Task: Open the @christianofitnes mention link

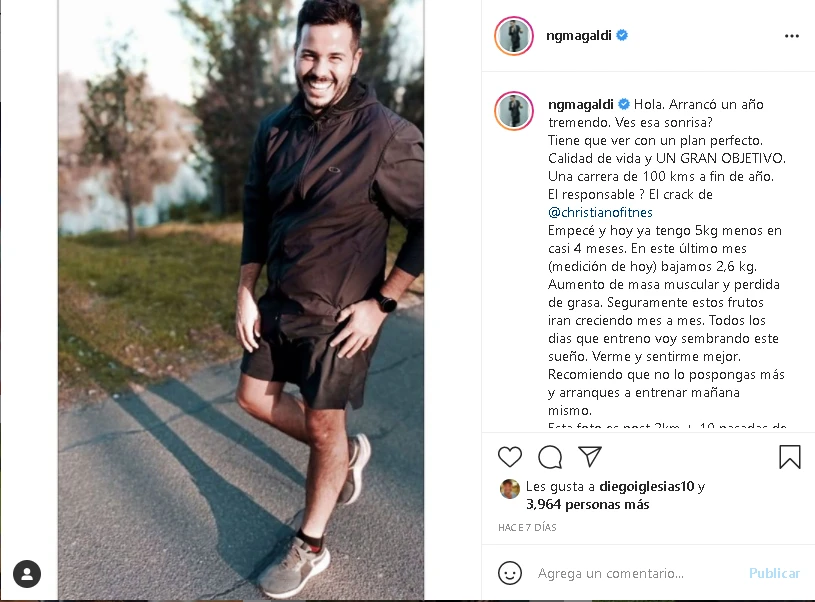Action: coord(600,212)
